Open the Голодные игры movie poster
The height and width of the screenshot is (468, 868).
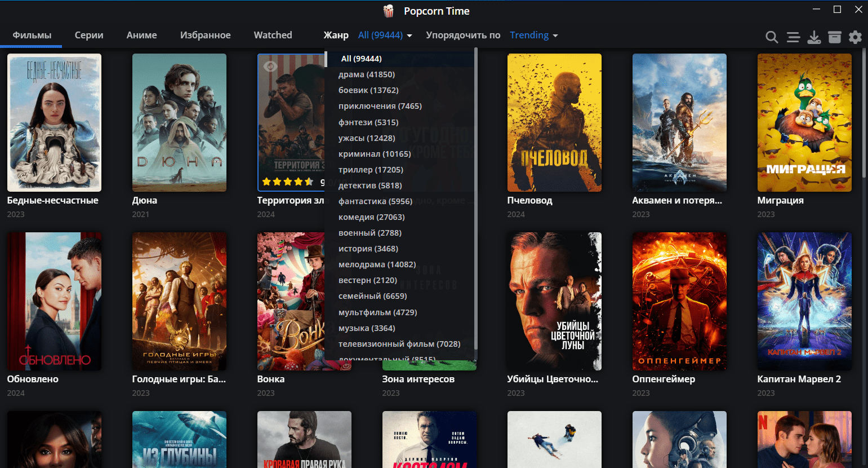pyautogui.click(x=179, y=301)
